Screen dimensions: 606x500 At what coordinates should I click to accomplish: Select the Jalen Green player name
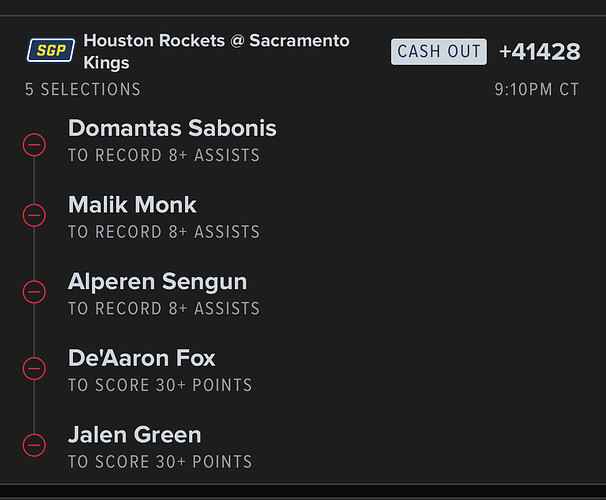point(134,435)
